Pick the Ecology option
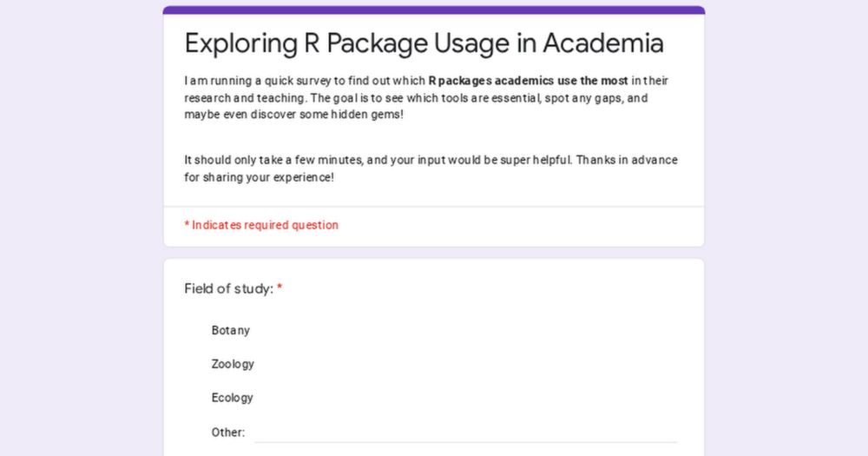This screenshot has width=868, height=456. coord(232,398)
